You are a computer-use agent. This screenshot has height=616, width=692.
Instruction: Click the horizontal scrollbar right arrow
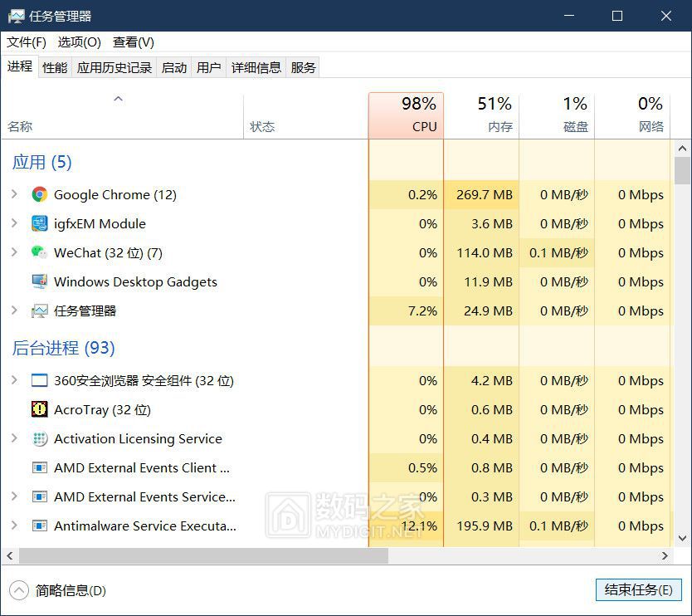pos(665,555)
